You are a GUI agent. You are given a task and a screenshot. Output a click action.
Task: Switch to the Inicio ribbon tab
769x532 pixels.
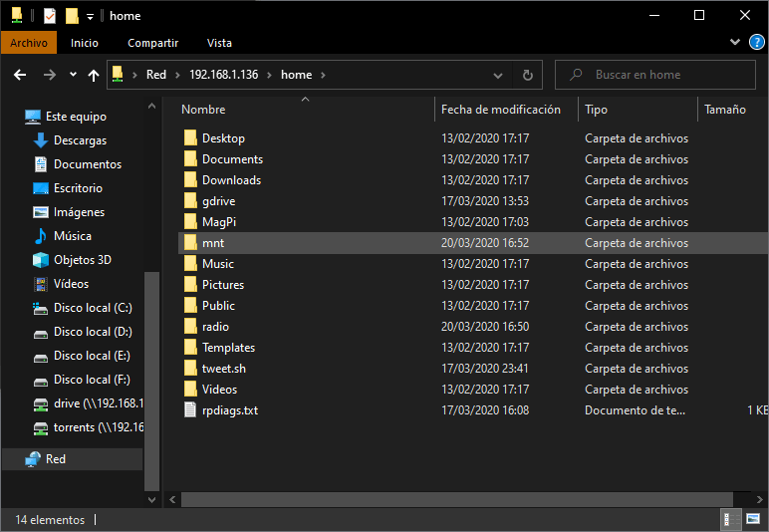[x=85, y=43]
